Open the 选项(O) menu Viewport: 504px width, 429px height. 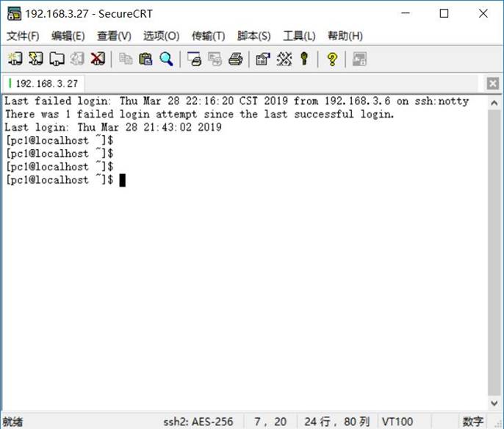coord(162,36)
